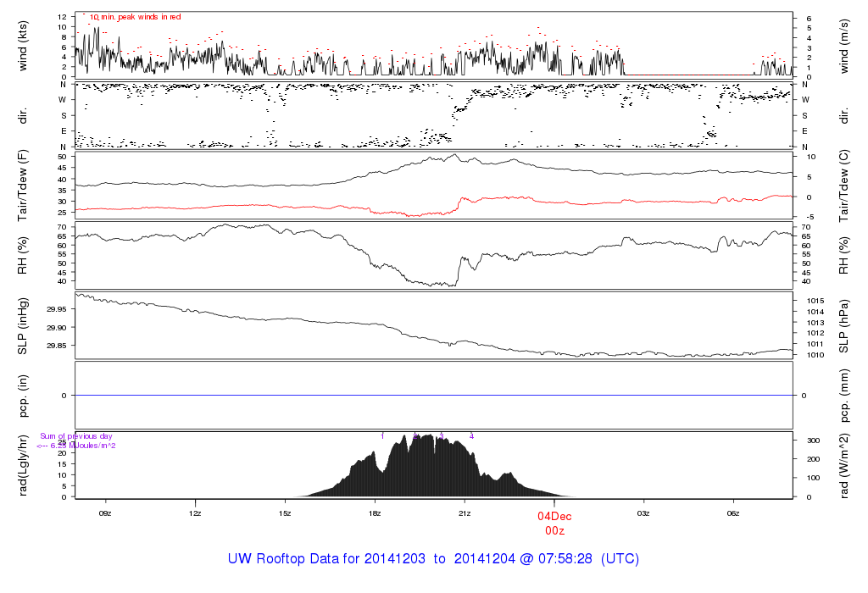Click the '10 min. peak winds in red' legend

135,17
